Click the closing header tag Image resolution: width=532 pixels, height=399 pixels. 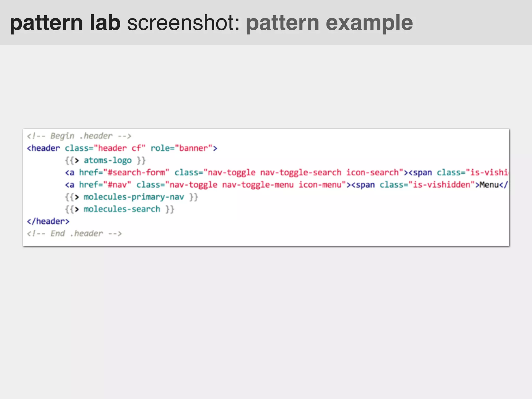(48, 221)
